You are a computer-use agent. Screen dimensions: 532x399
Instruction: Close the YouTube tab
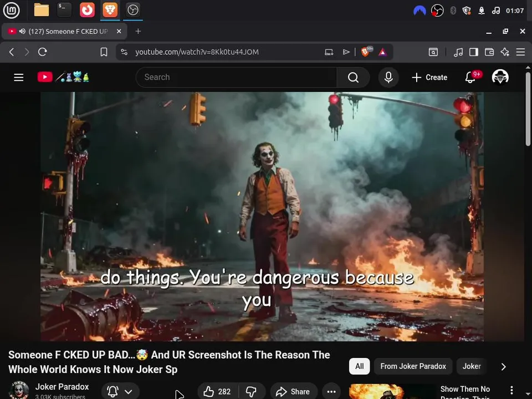click(119, 31)
